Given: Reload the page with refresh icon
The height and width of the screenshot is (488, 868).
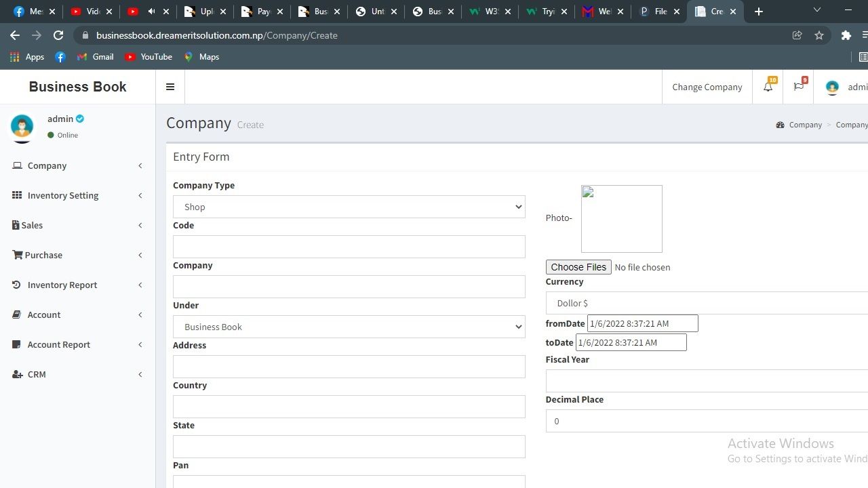Looking at the screenshot, I should [58, 35].
